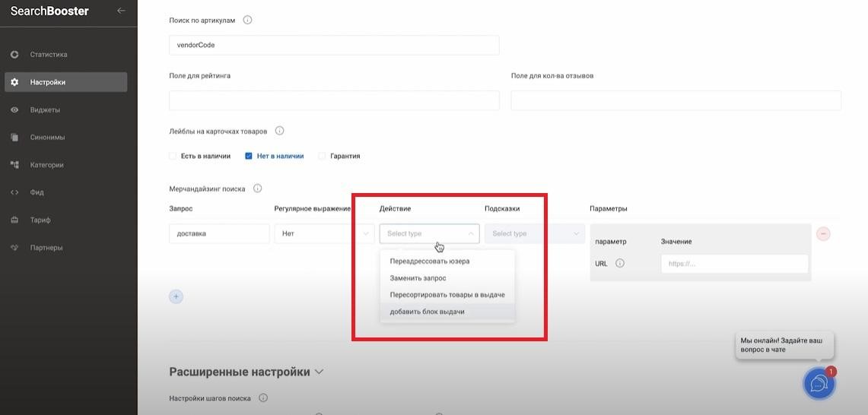Click the info icon beside URL parameter
Image resolution: width=868 pixels, height=415 pixels.
[620, 264]
